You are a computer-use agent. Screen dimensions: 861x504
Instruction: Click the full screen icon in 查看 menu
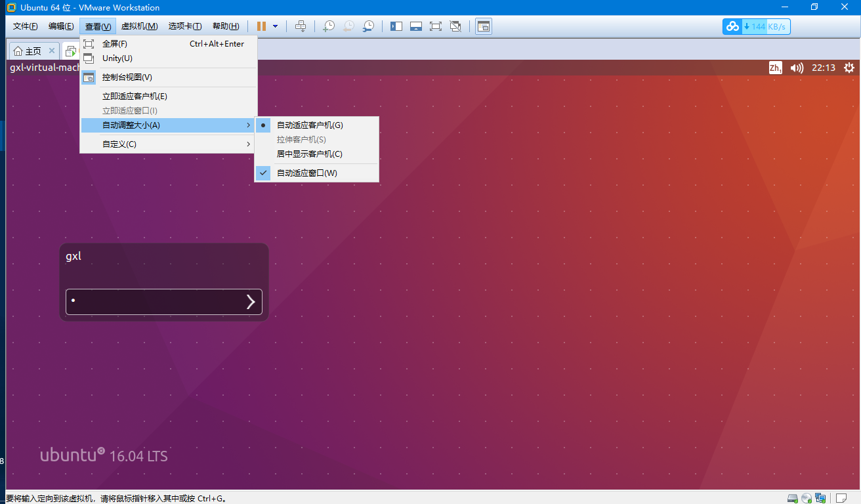pyautogui.click(x=89, y=44)
